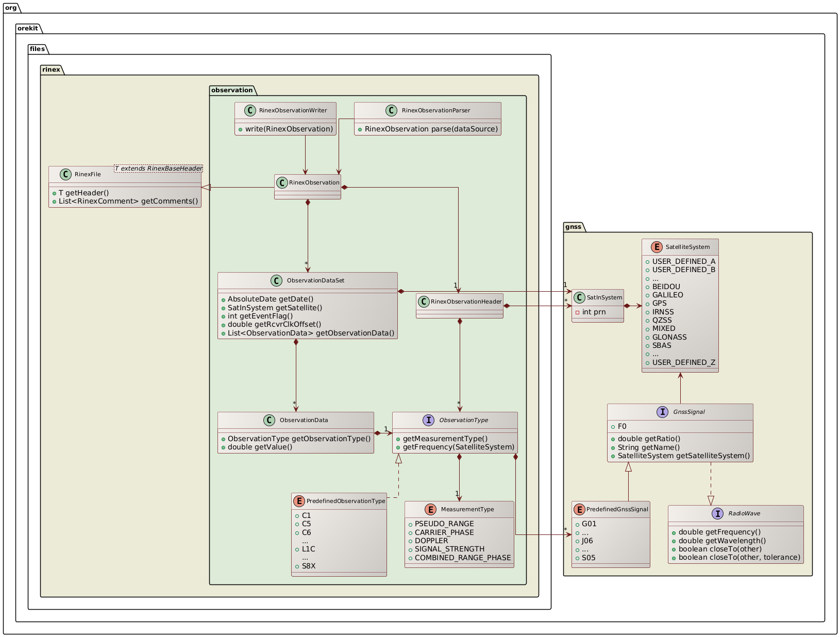The width and height of the screenshot is (840, 637).
Task: Click the enum icon on MeasurementType
Action: coord(430,509)
